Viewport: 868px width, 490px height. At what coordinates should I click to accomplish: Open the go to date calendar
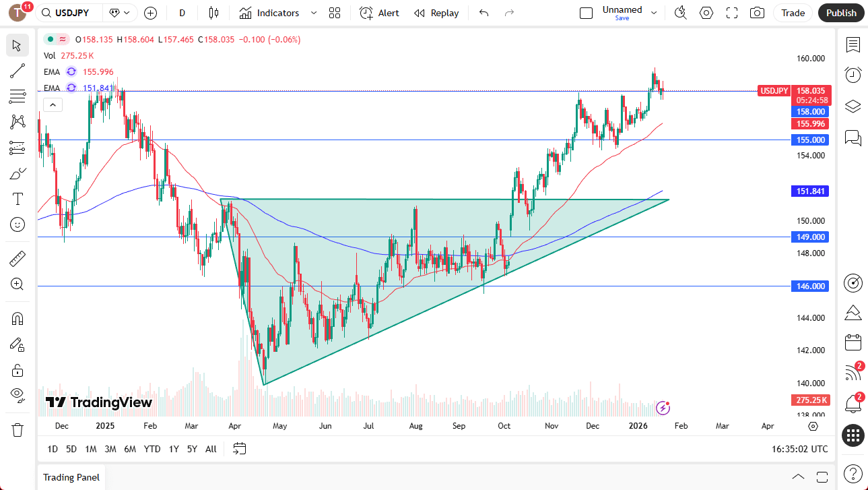point(240,449)
